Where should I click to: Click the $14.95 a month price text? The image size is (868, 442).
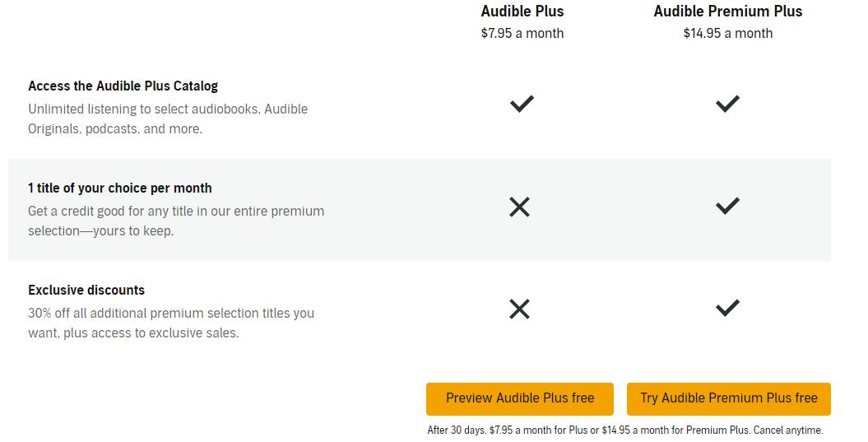pos(728,34)
